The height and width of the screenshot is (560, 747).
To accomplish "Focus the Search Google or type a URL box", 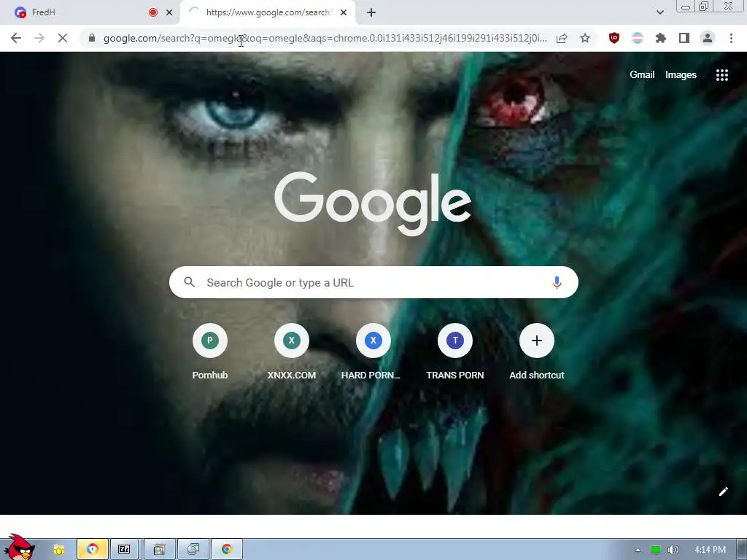I will (x=373, y=282).
